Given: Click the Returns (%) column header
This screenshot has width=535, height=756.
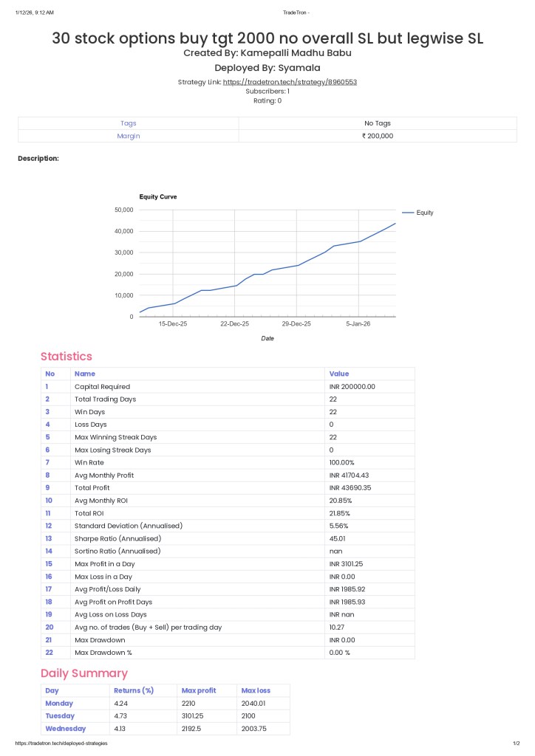Looking at the screenshot, I should pos(134,691).
